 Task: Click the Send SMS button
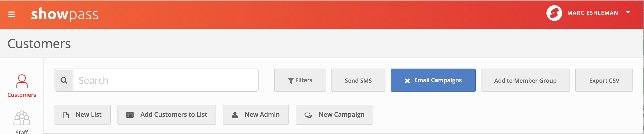pos(358,80)
